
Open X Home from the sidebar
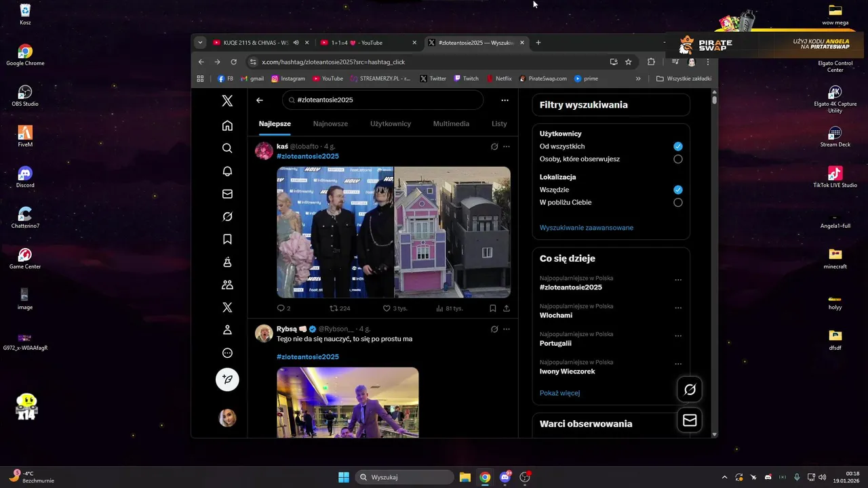click(227, 125)
